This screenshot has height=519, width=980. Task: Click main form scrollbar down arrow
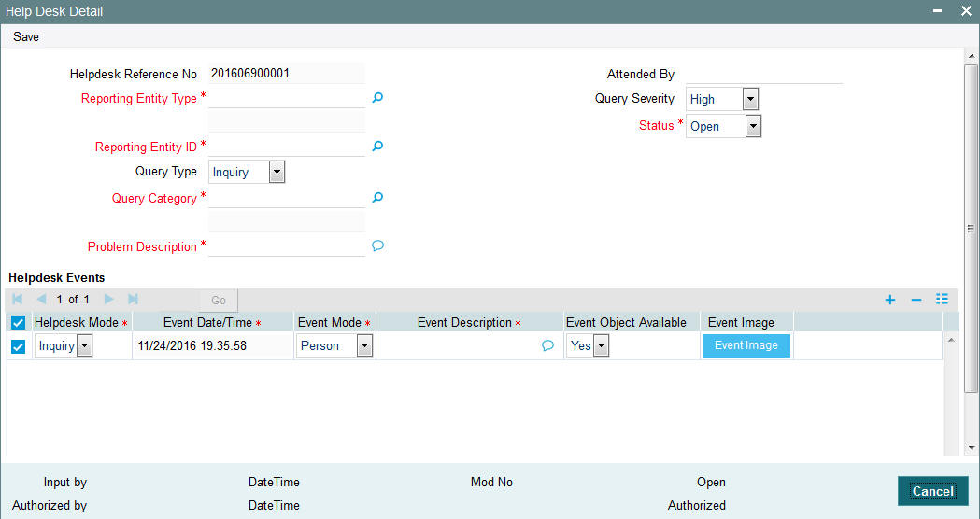[972, 447]
